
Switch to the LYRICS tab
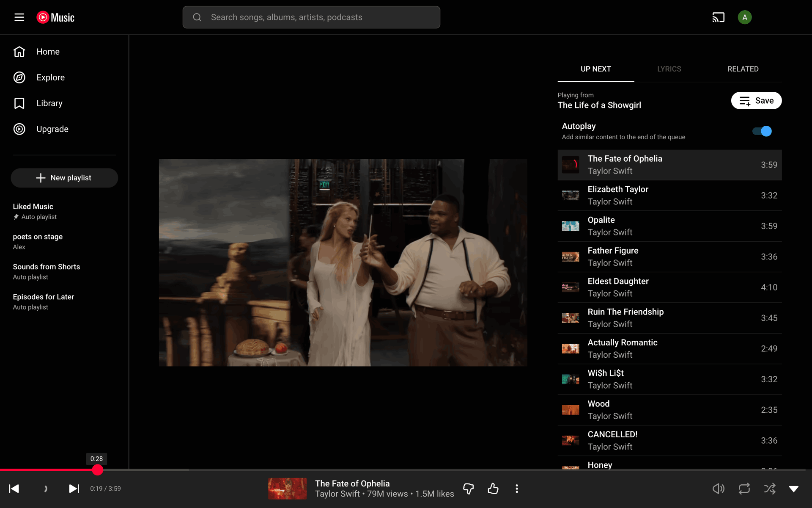click(669, 69)
